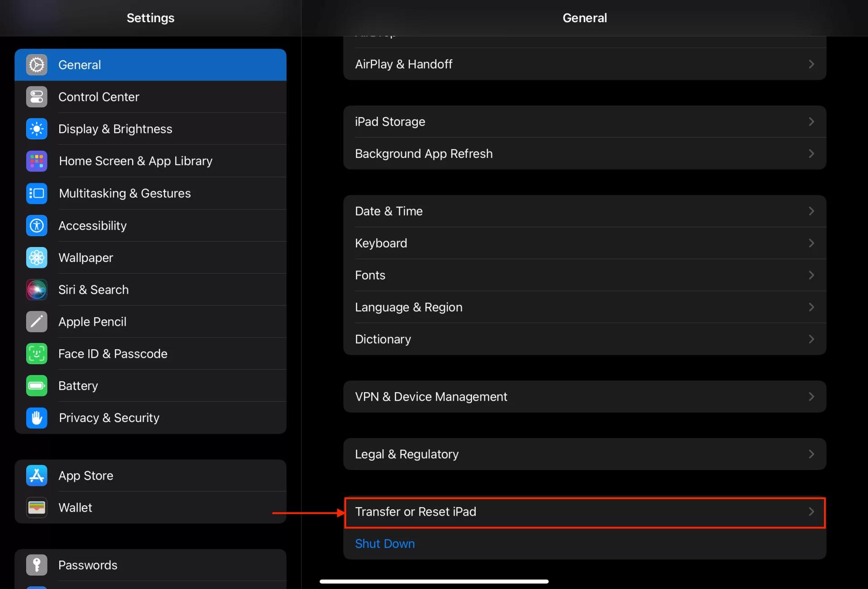Expand Dictionary chevron
The width and height of the screenshot is (868, 589).
click(811, 339)
